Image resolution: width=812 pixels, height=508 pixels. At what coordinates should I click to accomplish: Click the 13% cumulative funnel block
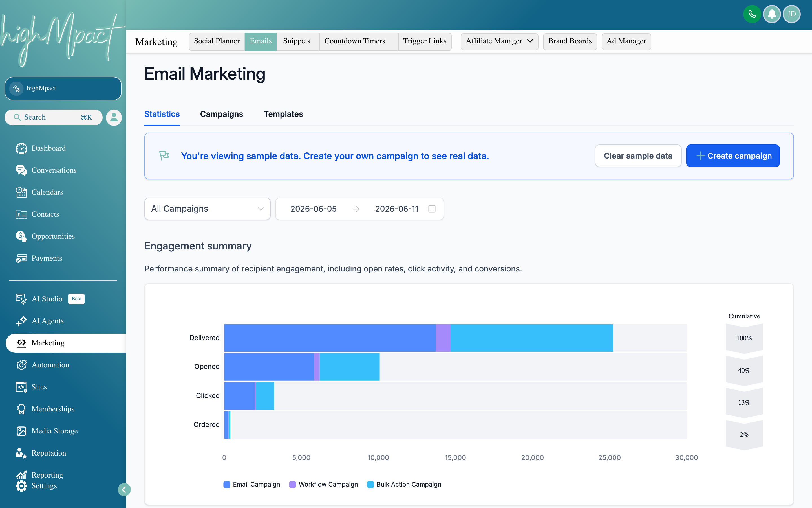(744, 402)
